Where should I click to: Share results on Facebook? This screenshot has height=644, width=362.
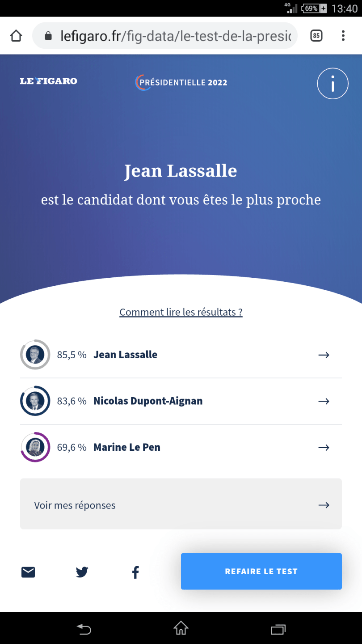point(135,572)
